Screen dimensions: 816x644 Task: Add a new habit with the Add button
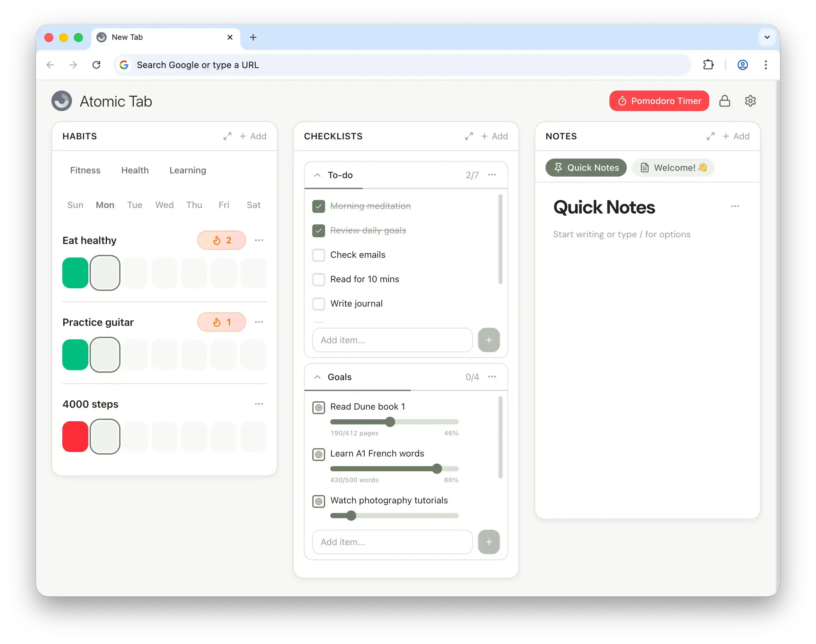click(x=253, y=136)
